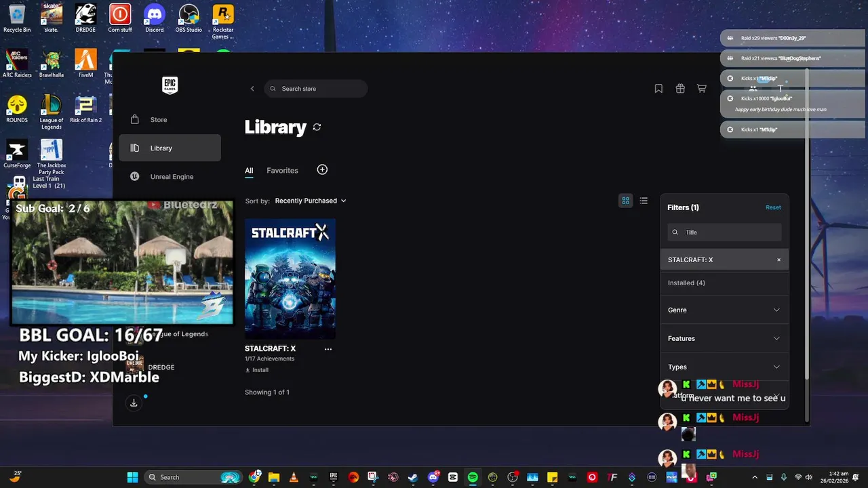
Task: Open DREDGE desktop shortcut
Action: pyautogui.click(x=85, y=18)
